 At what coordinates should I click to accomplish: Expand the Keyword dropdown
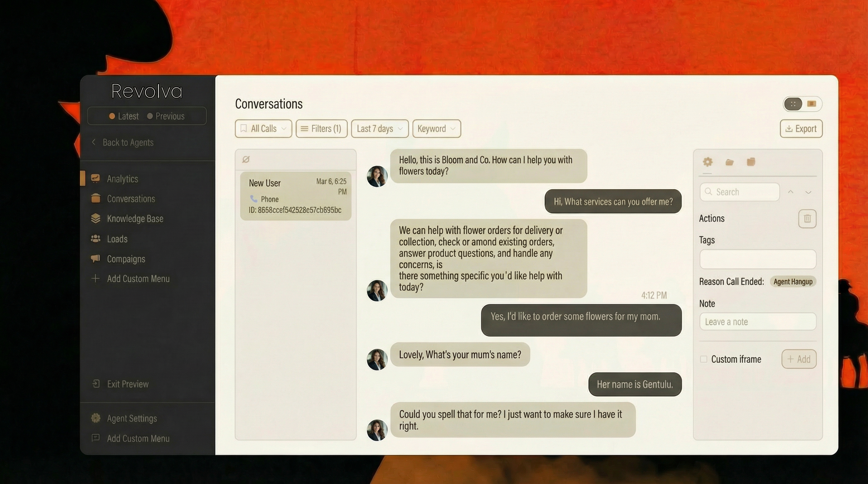(x=436, y=129)
